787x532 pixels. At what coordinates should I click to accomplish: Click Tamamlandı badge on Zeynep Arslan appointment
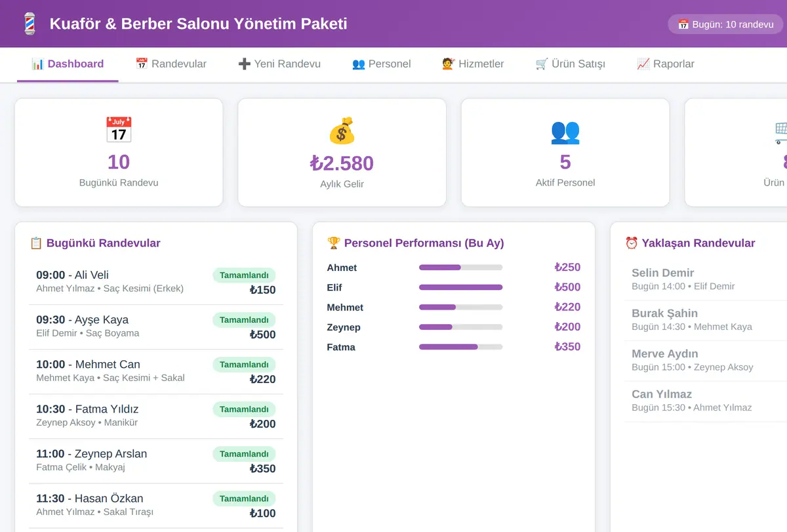[x=244, y=454]
